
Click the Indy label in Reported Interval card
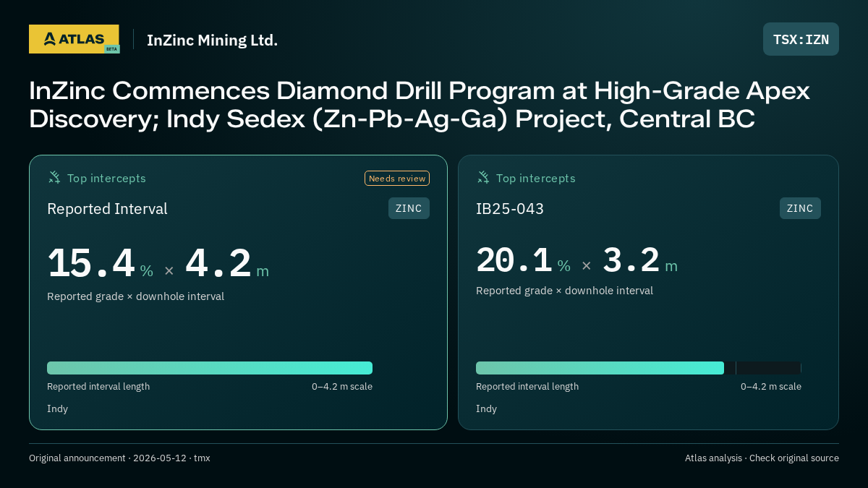[x=57, y=409]
